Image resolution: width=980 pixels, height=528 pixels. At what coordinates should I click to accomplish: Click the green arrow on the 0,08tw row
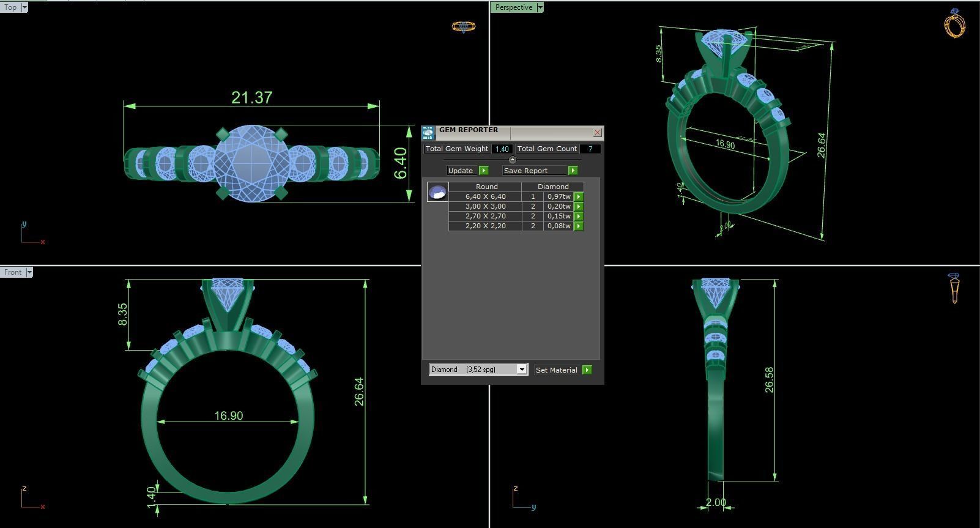(579, 226)
